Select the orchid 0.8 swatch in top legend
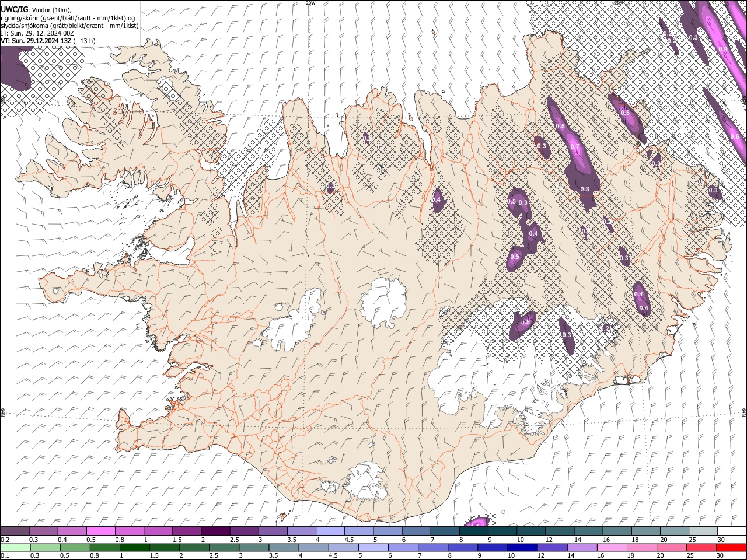The width and height of the screenshot is (747, 560). 129,531
